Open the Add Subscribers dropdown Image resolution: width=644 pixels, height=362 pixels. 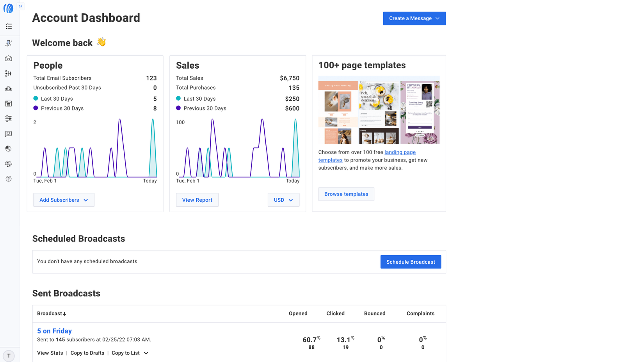tap(64, 200)
